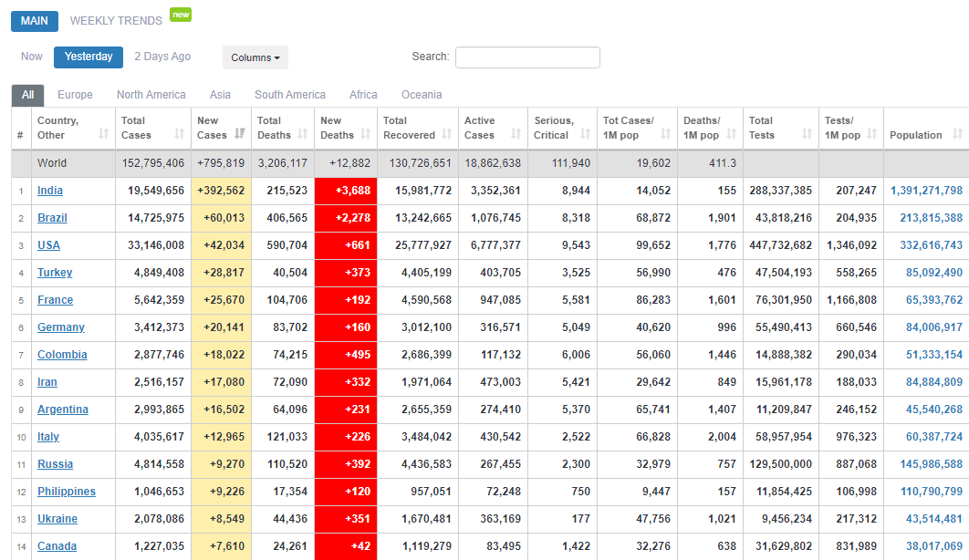Switch to Weekly Trends tab
The height and width of the screenshot is (560, 969).
tap(116, 21)
